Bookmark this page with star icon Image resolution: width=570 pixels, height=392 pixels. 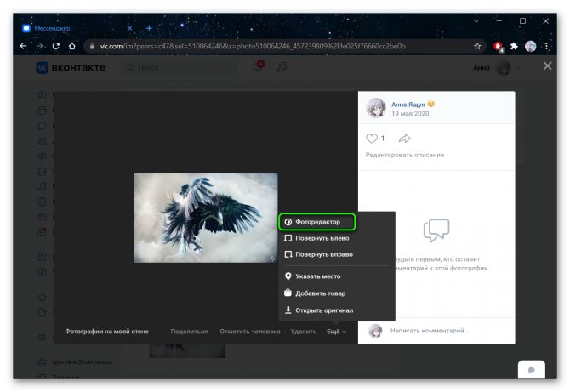477,46
